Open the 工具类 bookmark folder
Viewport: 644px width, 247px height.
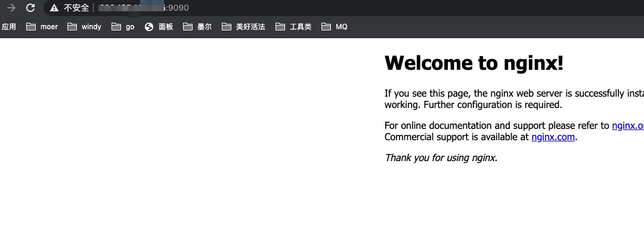coord(293,27)
